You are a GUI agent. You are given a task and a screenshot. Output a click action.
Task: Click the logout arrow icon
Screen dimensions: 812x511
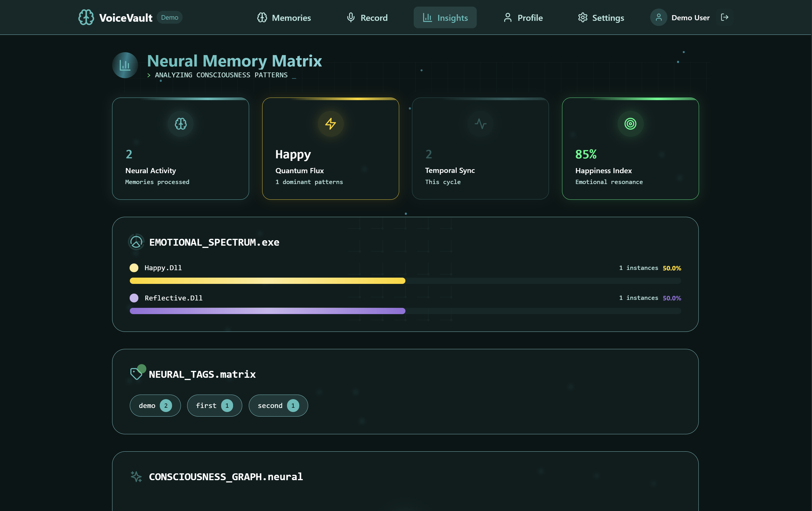pos(724,17)
